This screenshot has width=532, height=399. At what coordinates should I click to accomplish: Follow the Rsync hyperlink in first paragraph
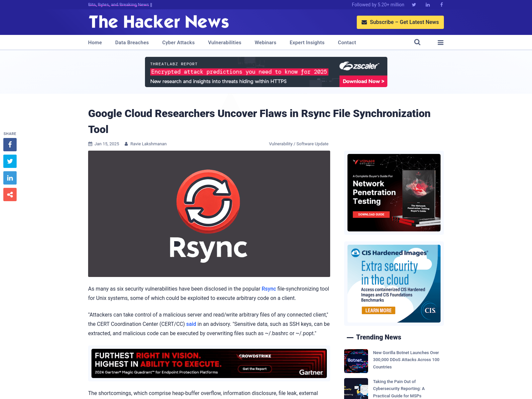pos(269,289)
